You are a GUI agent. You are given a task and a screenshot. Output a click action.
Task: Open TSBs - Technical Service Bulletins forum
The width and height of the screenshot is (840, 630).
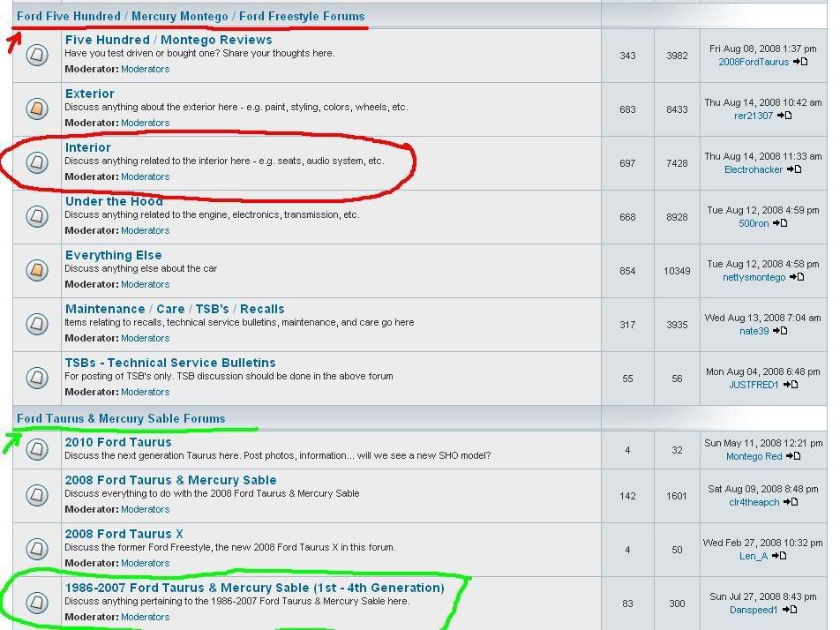point(170,363)
